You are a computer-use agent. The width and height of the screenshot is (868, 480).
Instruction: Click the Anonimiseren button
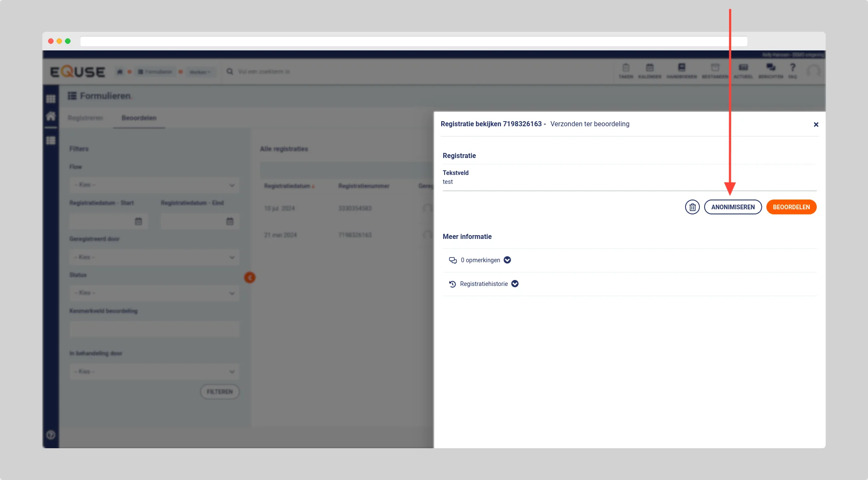(x=733, y=207)
